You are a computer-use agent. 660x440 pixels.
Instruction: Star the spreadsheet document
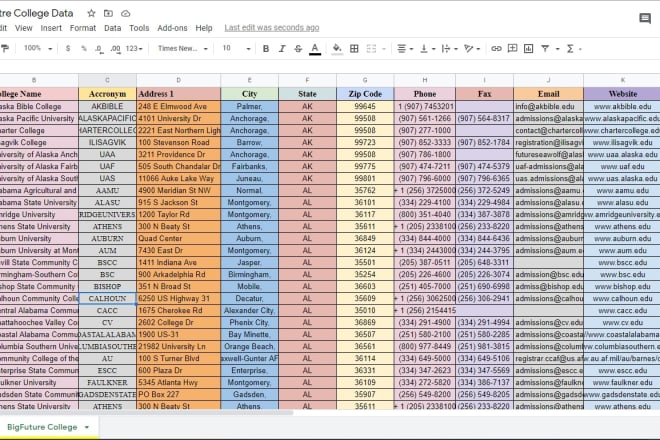pos(91,13)
